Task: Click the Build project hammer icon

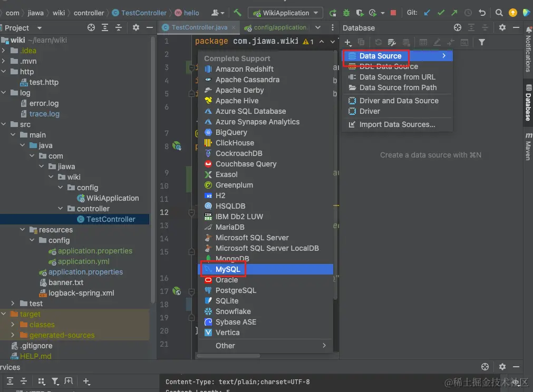Action: [x=237, y=13]
